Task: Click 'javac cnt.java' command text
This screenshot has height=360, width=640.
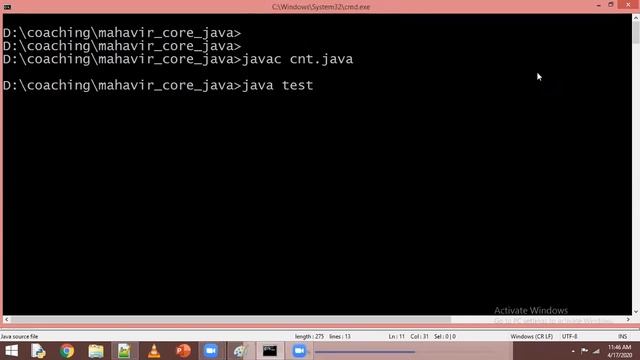Action: pyautogui.click(x=298, y=59)
